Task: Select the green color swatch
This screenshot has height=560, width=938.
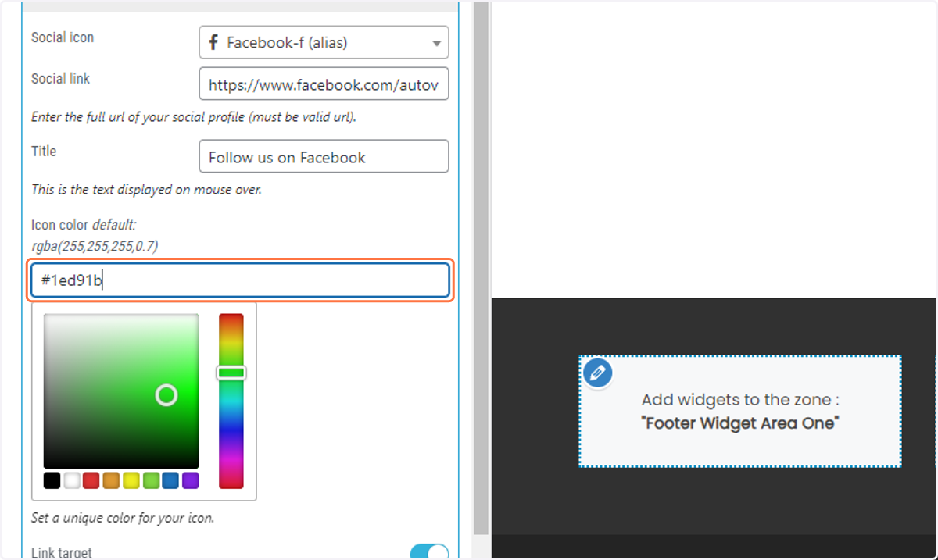Action: tap(151, 480)
